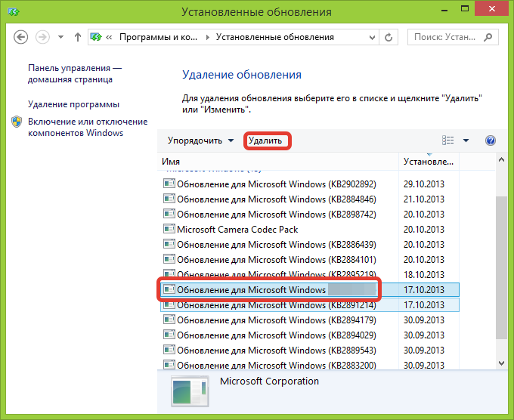The image size is (514, 420).
Task: Click the 18.10.2013 date cell
Action: pos(424,274)
